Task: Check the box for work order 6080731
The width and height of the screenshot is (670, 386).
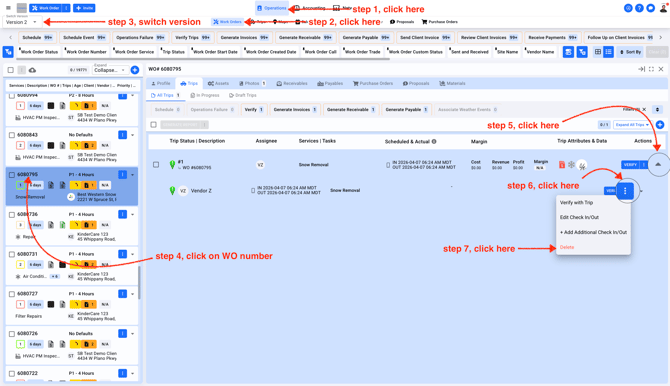Action: 12,254
